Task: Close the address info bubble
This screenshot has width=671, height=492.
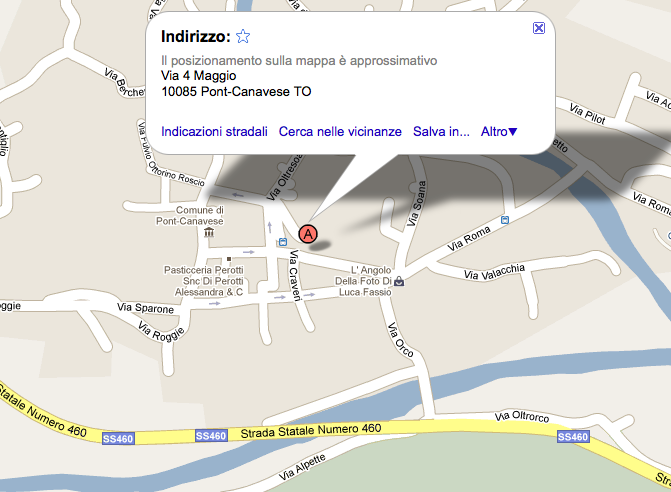Action: pos(539,28)
